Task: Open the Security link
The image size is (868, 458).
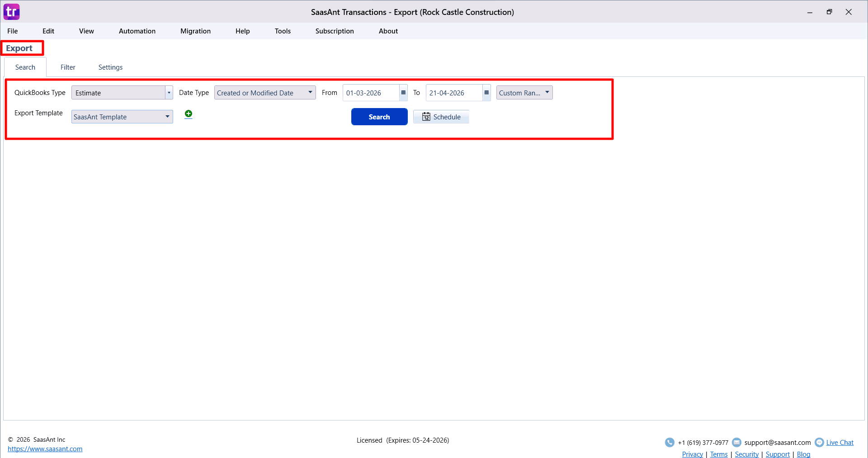Action: point(747,454)
